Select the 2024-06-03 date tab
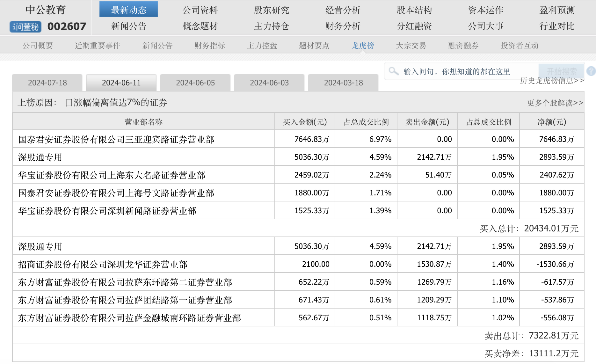The height and width of the screenshot is (364, 596). coord(269,83)
